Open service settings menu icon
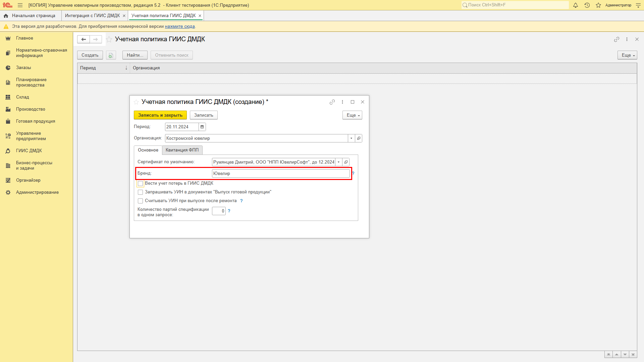 point(638,5)
